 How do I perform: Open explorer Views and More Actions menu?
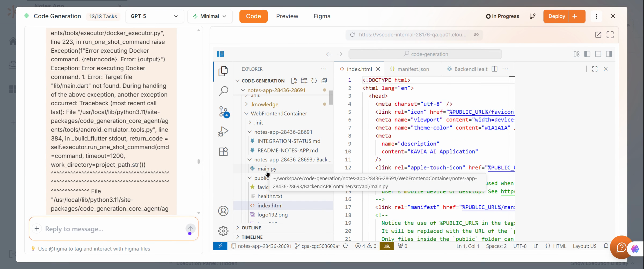coord(324,69)
